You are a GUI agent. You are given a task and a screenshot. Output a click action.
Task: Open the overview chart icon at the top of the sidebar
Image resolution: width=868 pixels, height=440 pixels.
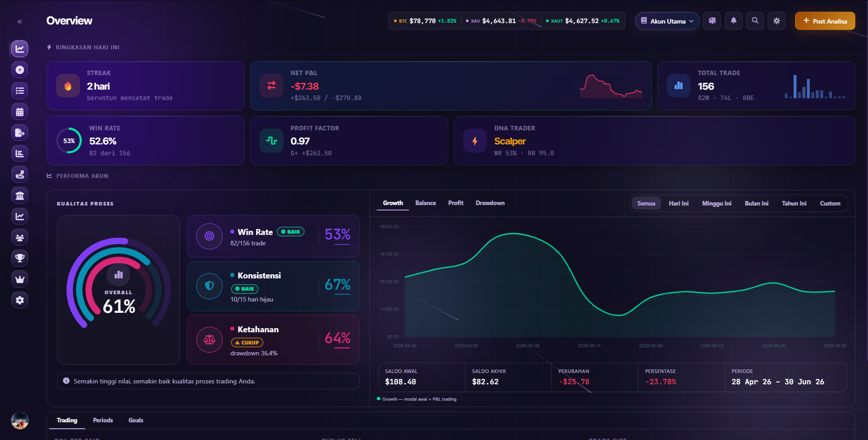(20, 49)
